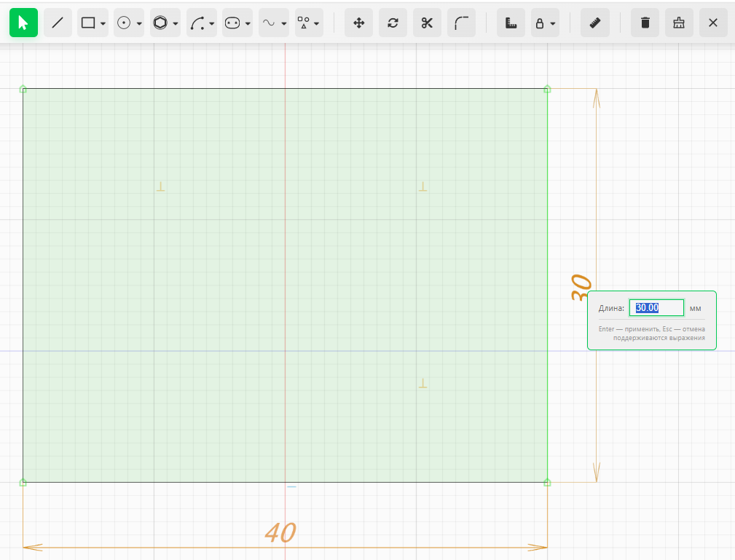Click the Rotate tool
The height and width of the screenshot is (560, 735).
[393, 23]
